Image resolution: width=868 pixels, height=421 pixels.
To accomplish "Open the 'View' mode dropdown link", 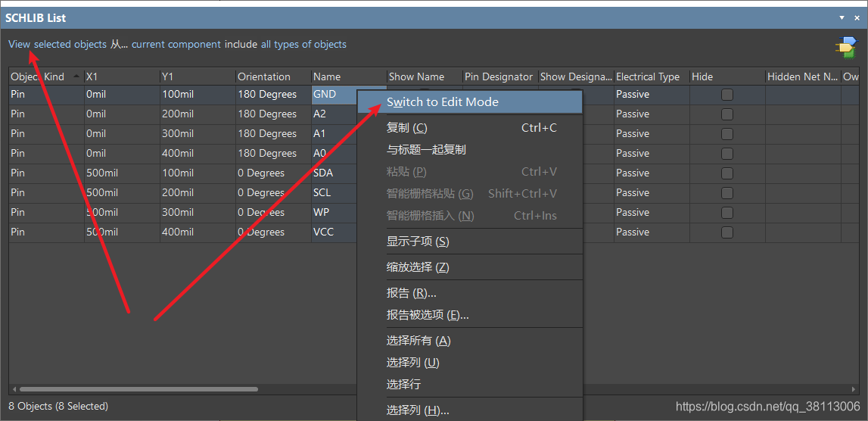I will coord(20,45).
